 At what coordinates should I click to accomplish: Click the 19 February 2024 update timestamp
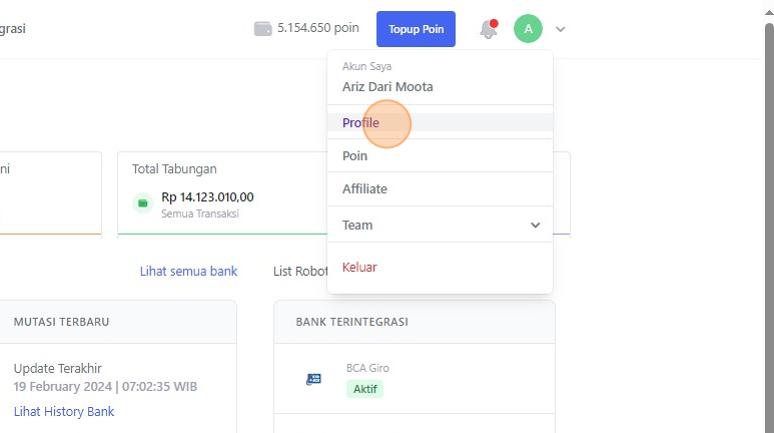[x=105, y=386]
